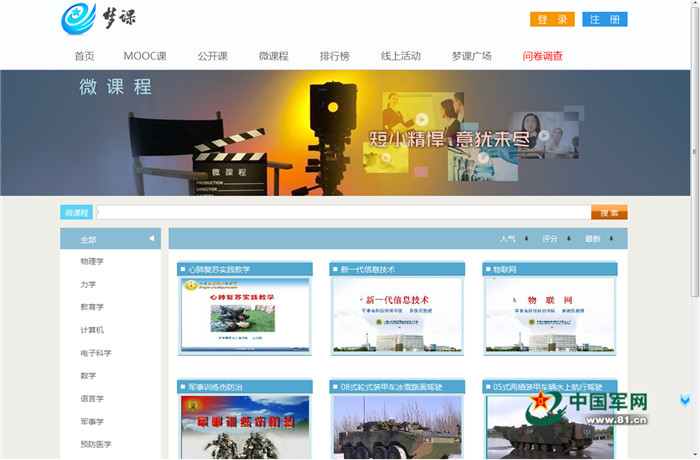This screenshot has width=700, height=460.
Task: Open the 08式轮式装甲车冰雪路面驾驶 title
Action: tap(391, 387)
